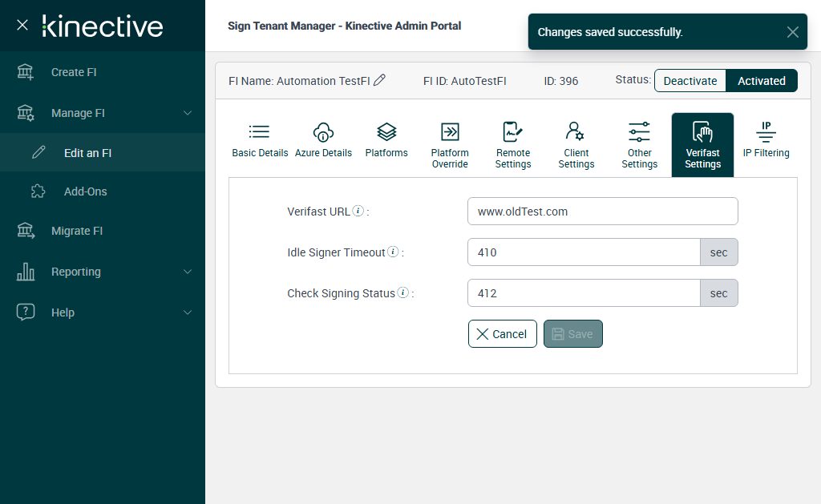Viewport: 821px width, 504px height.
Task: Go to the Remote Settings tab
Action: click(513, 146)
